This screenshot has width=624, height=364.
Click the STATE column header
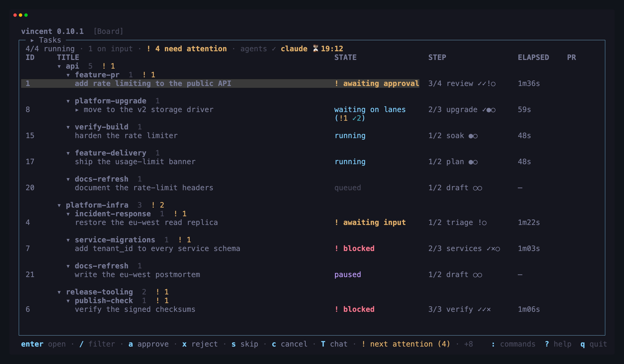coord(345,57)
